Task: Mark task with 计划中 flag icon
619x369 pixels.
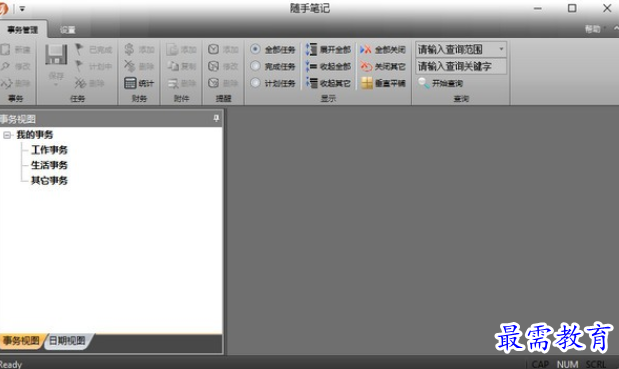Action: click(x=79, y=66)
